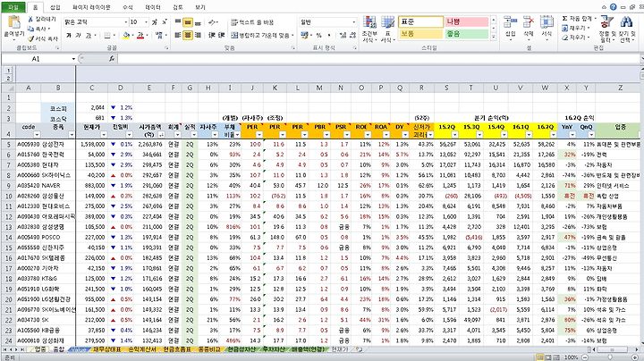The width and height of the screenshot is (644, 361).
Task: Open the File (파일) tab
Action: coord(13,7)
